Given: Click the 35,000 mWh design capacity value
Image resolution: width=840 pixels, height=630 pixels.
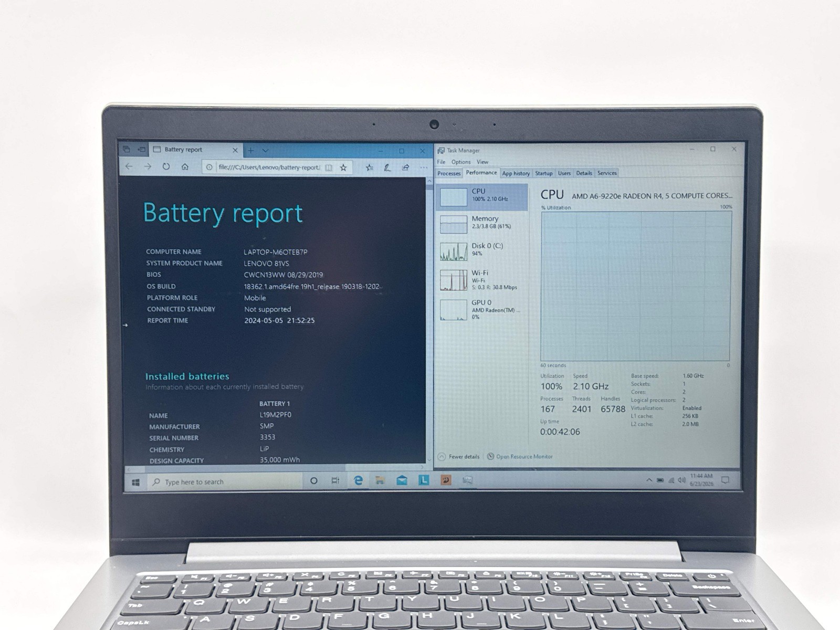Looking at the screenshot, I should tap(280, 460).
